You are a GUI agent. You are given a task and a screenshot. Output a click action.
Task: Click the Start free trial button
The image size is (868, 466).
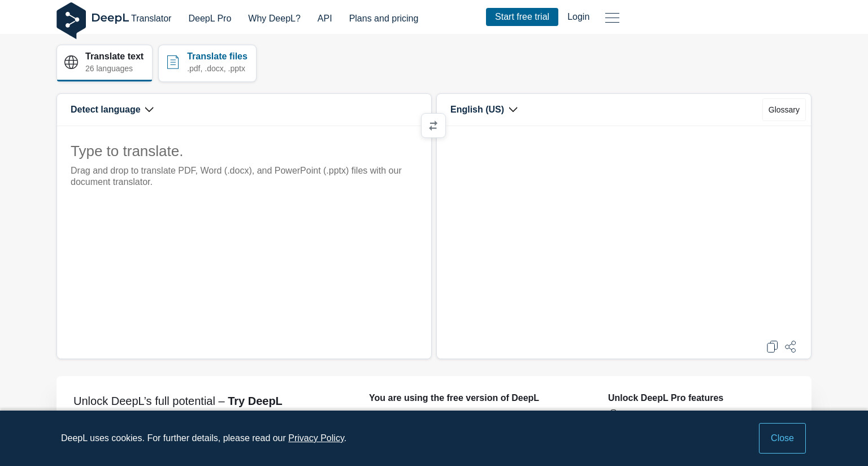tap(522, 17)
